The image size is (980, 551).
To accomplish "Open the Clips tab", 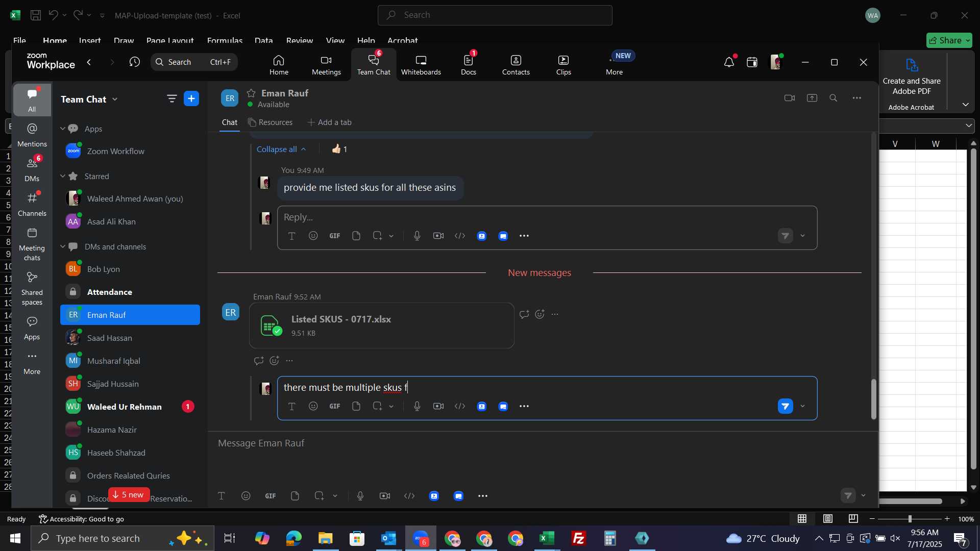I will [563, 65].
